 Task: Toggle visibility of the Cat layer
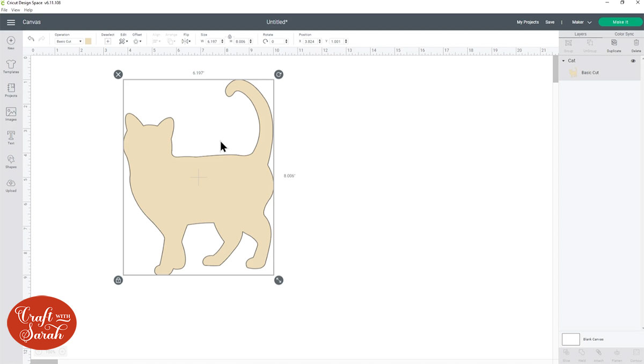point(633,61)
